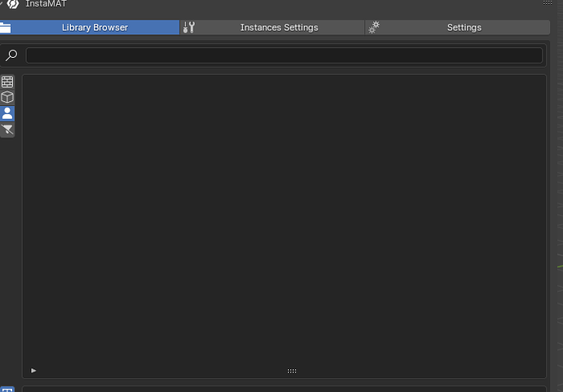Collapse the InstaMAT panel via header arrow
Viewport: 563px width, 392px height.
pyautogui.click(x=2, y=4)
